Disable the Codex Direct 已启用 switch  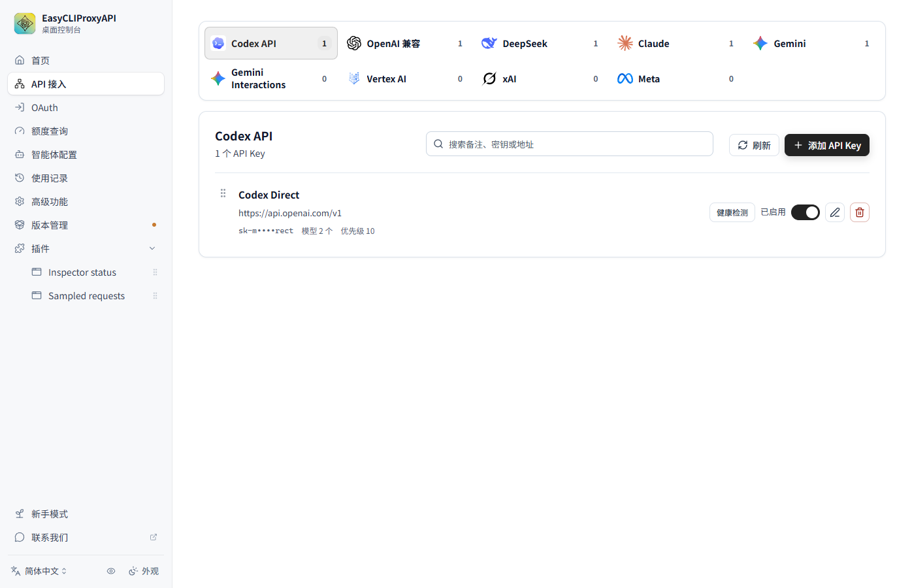click(x=806, y=212)
